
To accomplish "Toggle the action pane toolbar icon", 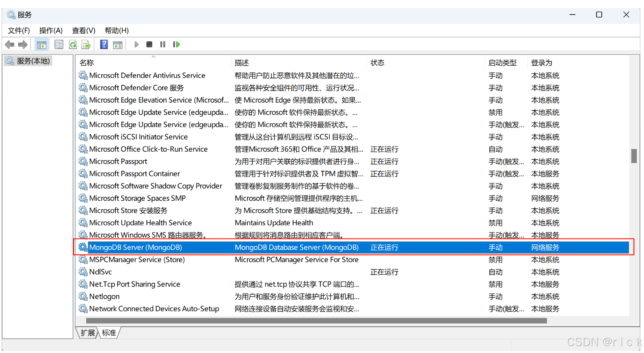I will [x=118, y=45].
